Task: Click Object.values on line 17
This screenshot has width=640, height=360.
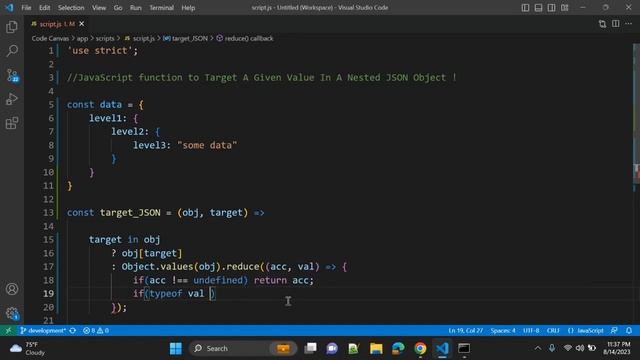Action: (x=157, y=267)
